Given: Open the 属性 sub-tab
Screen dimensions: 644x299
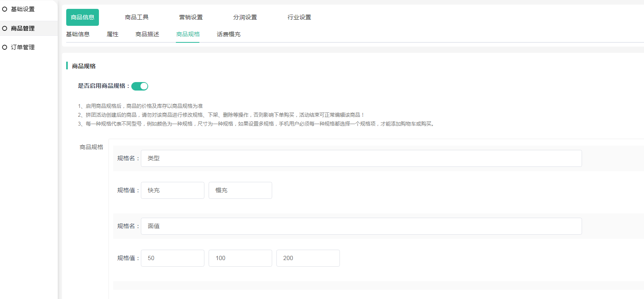Looking at the screenshot, I should pyautogui.click(x=112, y=34).
